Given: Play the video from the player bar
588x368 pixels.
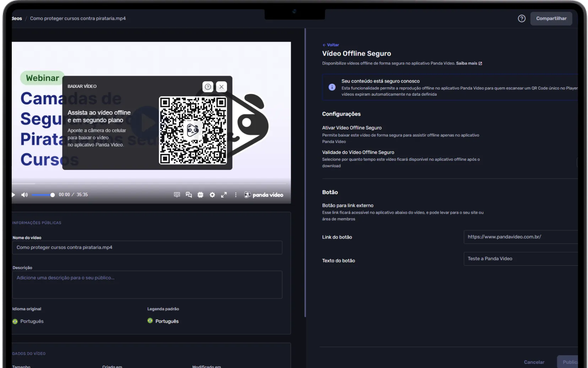Looking at the screenshot, I should (x=13, y=195).
